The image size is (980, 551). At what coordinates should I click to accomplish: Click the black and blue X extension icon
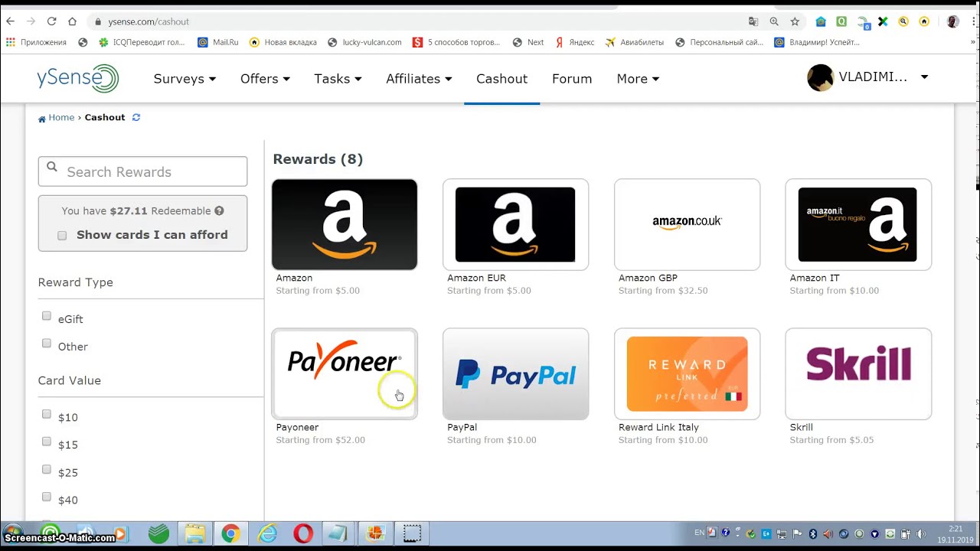point(883,21)
